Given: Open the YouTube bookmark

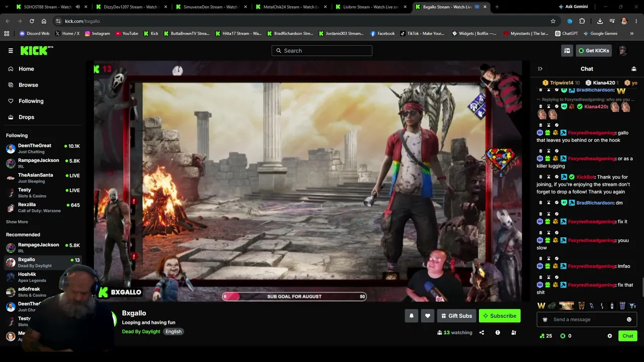Looking at the screenshot, I should point(127,34).
